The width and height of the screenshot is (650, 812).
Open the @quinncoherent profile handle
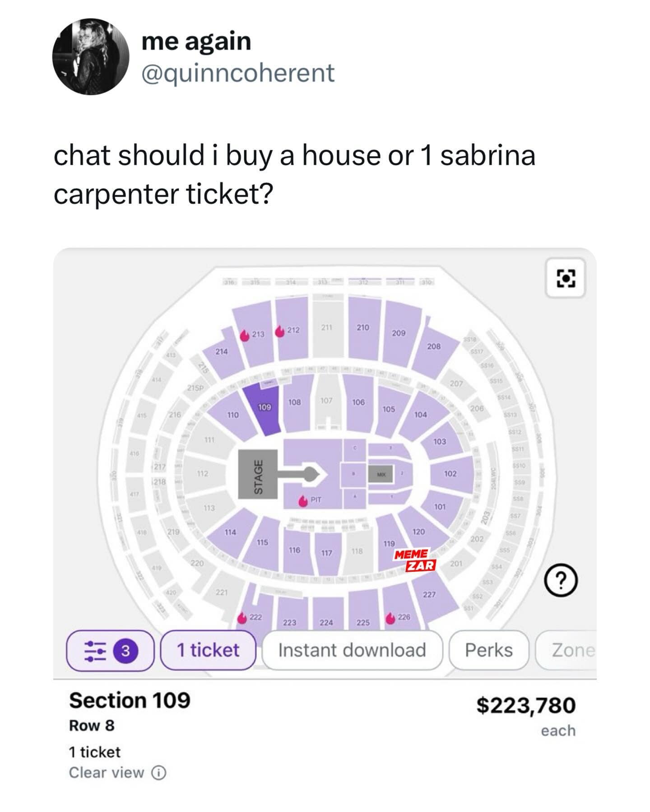(x=238, y=73)
